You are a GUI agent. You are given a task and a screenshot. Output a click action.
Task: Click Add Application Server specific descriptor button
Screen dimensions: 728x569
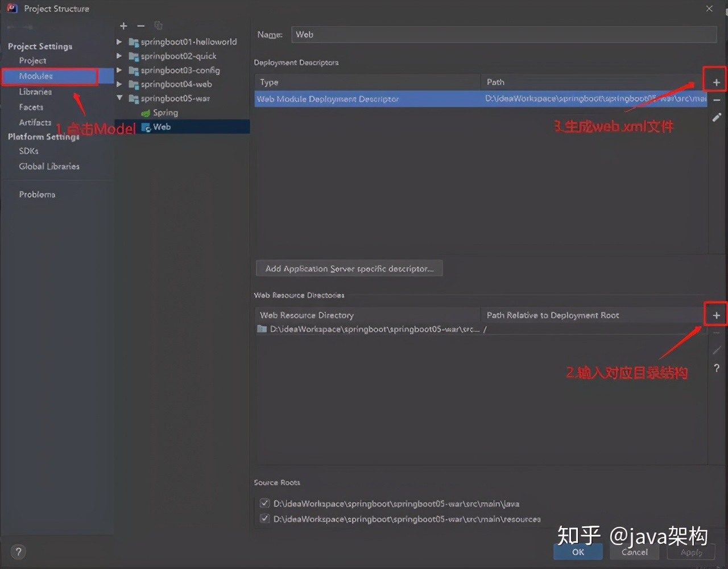coord(349,269)
